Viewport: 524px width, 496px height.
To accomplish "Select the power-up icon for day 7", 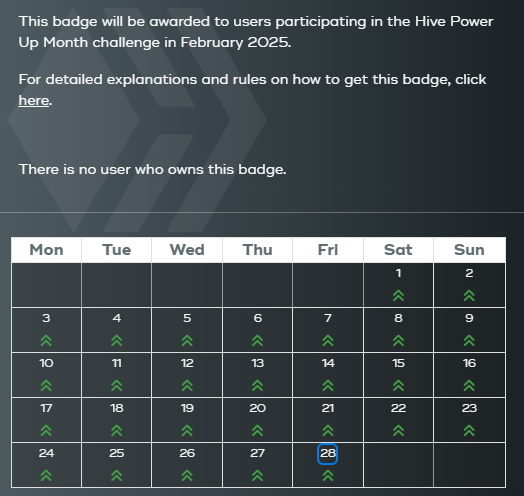I will pos(328,341).
